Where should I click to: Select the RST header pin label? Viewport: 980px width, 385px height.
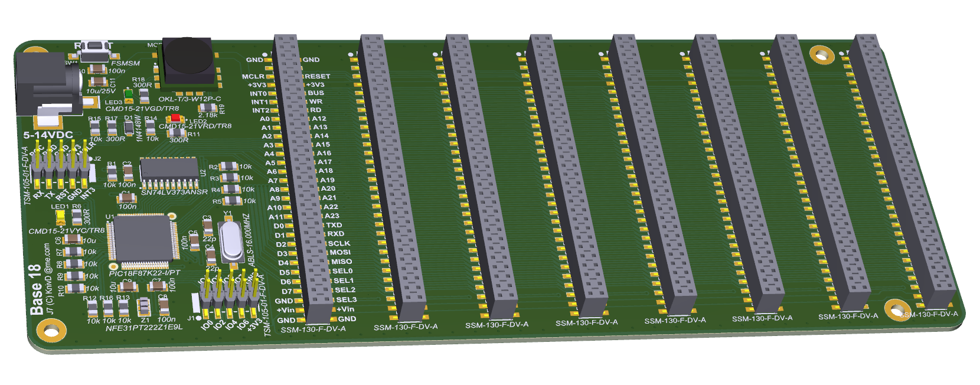pyautogui.click(x=61, y=194)
